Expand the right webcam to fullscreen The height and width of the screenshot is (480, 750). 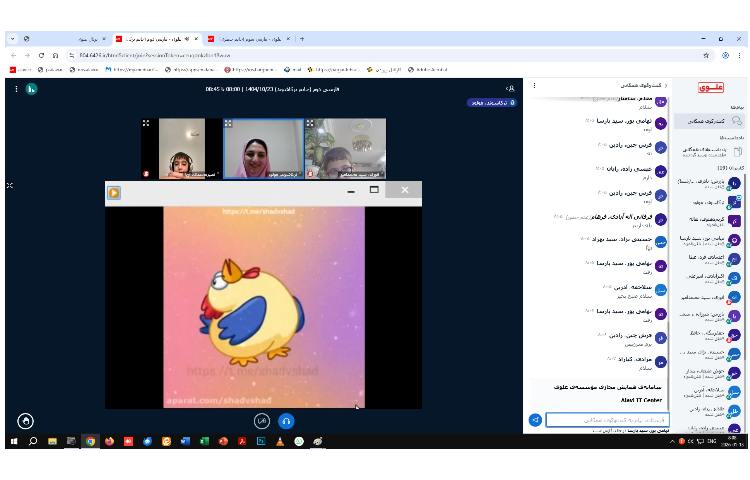coord(310,124)
